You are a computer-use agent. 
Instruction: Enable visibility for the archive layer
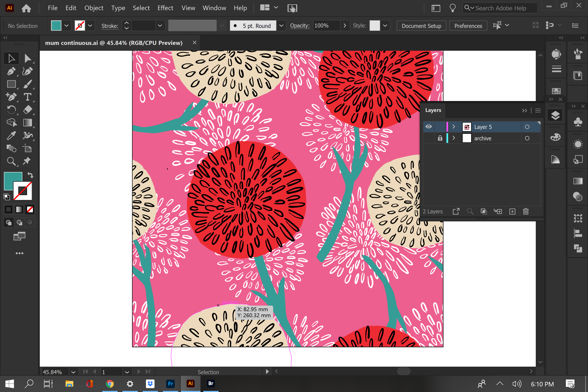[x=429, y=138]
